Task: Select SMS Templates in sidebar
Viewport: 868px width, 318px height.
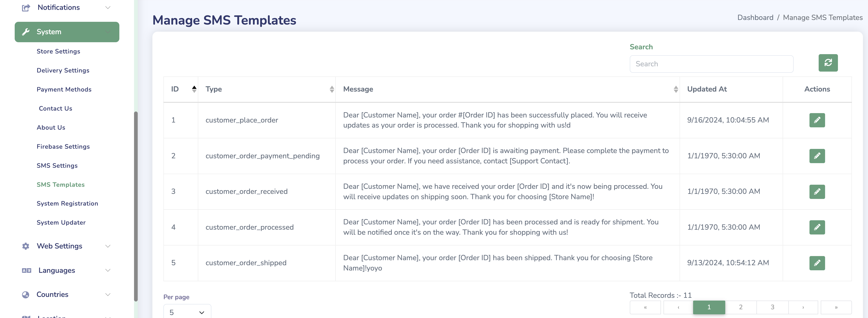Action: (x=61, y=184)
